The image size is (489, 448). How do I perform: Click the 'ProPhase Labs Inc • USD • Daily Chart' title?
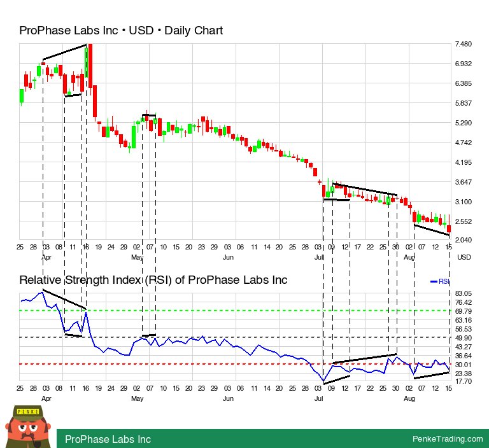[121, 31]
